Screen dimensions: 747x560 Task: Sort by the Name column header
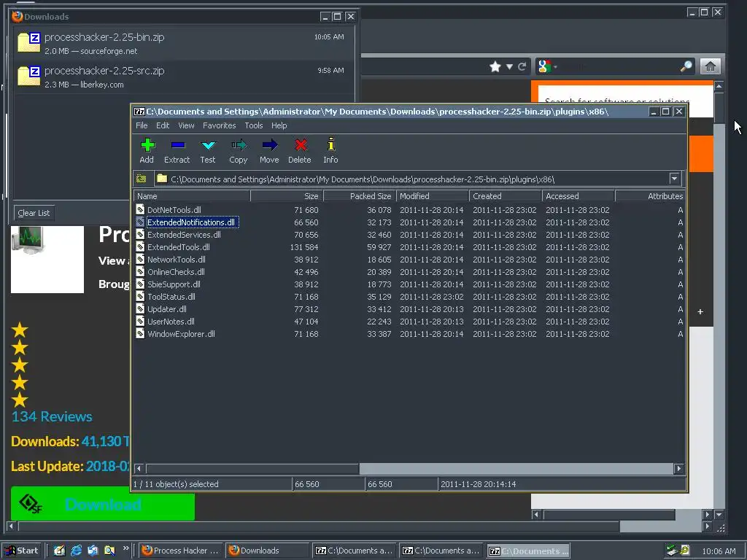point(192,195)
